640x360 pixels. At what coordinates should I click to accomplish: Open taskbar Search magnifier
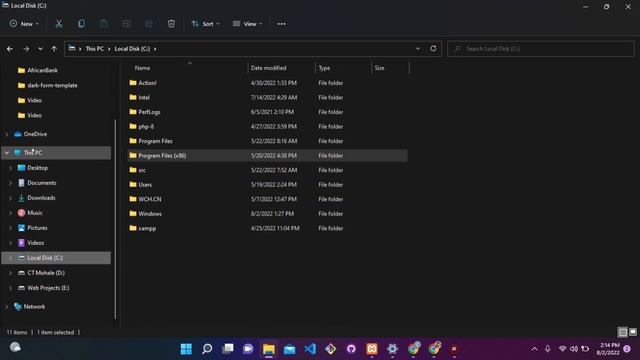click(x=207, y=349)
